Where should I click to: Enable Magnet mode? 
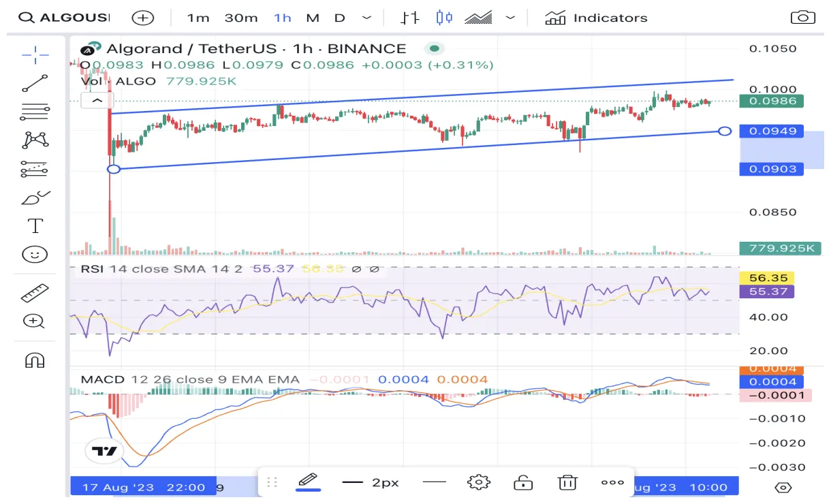tap(33, 360)
